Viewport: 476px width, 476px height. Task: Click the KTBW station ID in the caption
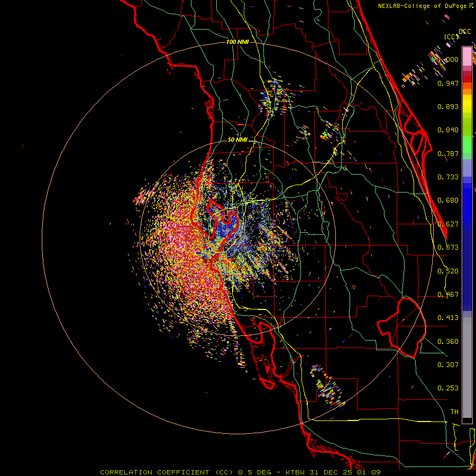296,472
